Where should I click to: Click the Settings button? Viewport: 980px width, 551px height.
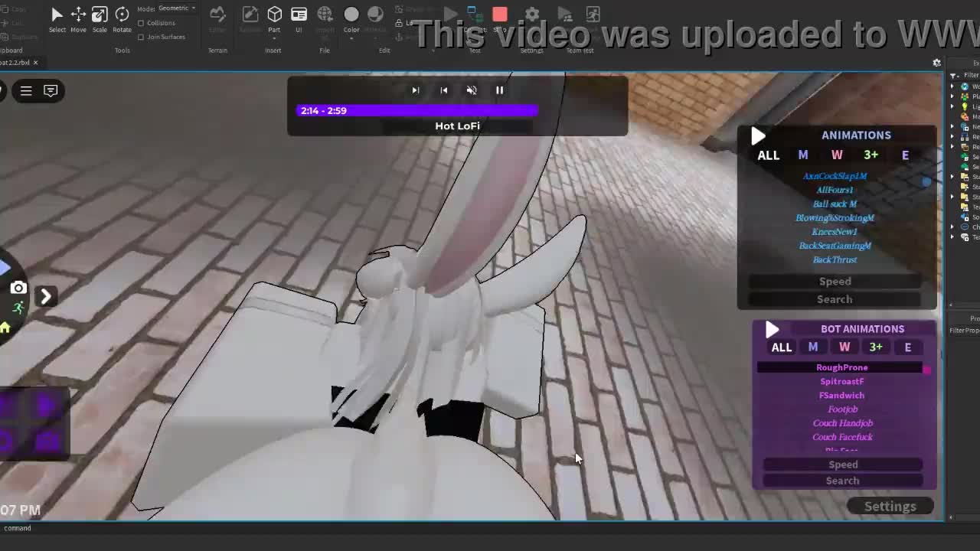(x=890, y=507)
